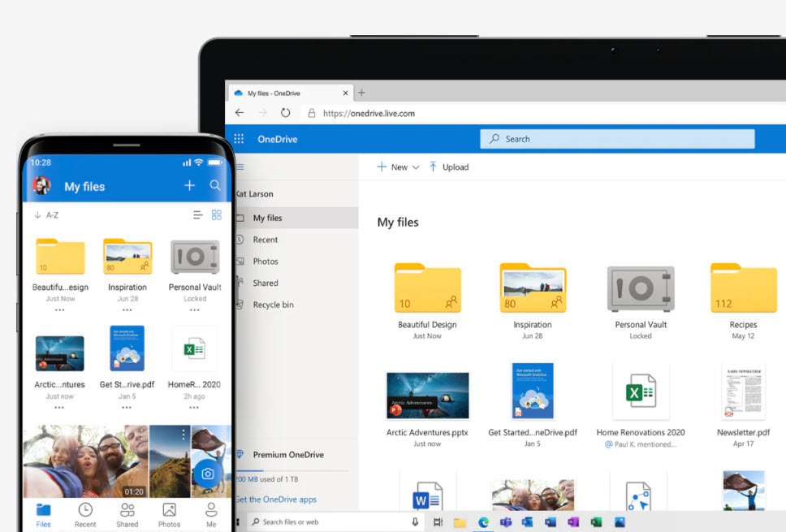Click the OneDrive Search box
The height and width of the screenshot is (532, 786).
(x=617, y=139)
